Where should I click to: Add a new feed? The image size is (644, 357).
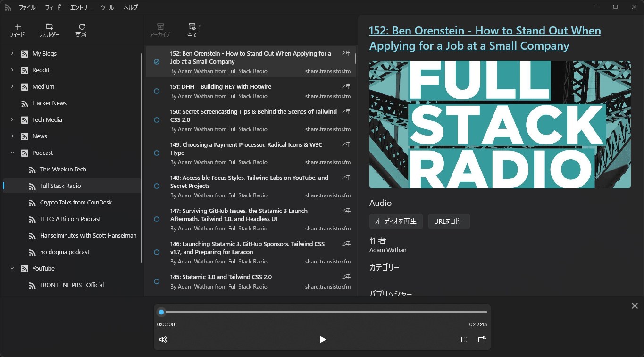[17, 30]
